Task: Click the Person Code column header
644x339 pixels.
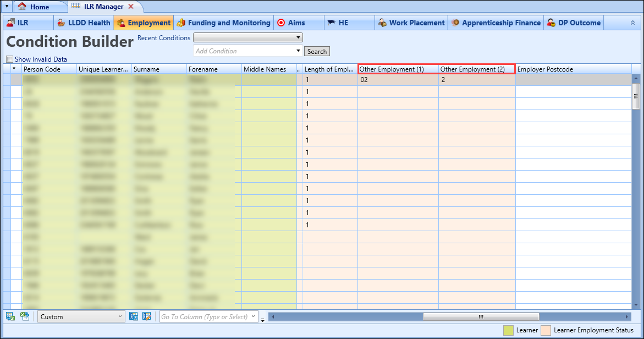Action: point(49,69)
